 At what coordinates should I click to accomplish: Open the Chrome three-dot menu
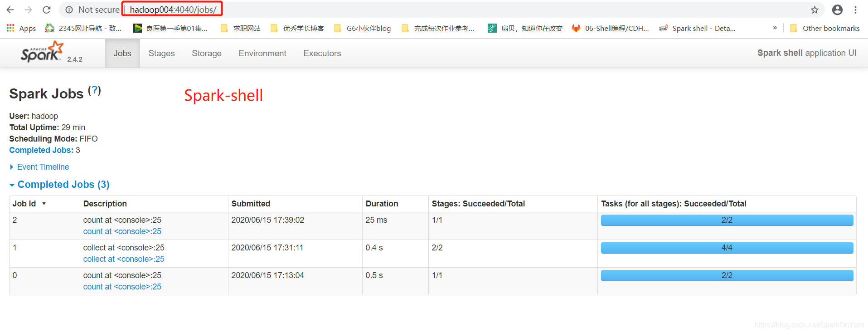(x=855, y=10)
